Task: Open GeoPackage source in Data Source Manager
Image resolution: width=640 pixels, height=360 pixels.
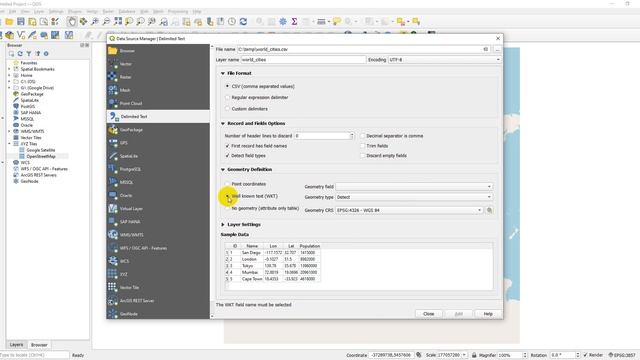Action: coord(158,129)
